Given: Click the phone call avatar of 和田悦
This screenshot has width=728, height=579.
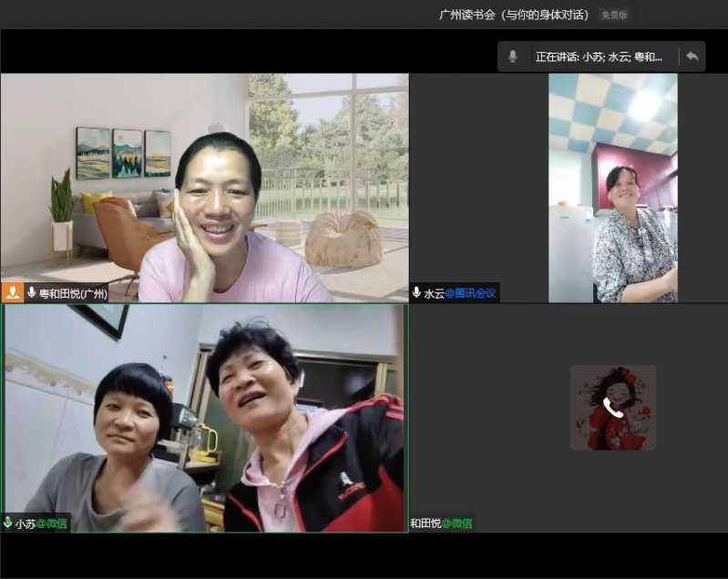Looking at the screenshot, I should point(612,408).
